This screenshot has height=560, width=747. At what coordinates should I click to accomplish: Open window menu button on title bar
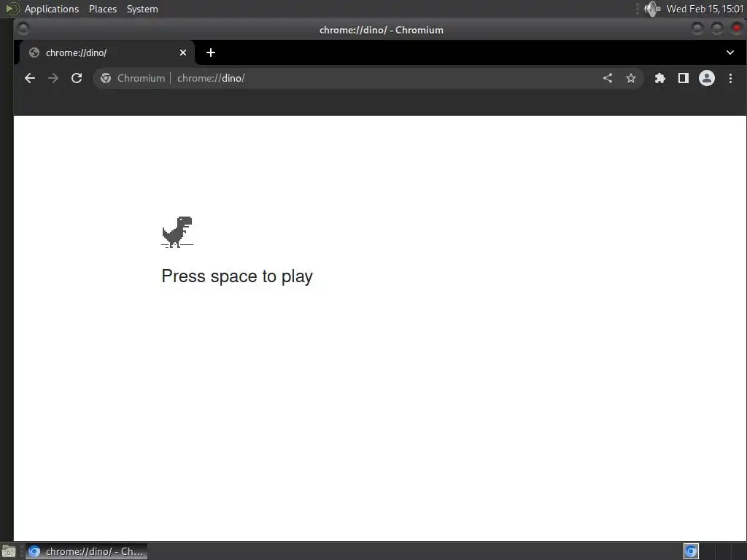click(23, 29)
